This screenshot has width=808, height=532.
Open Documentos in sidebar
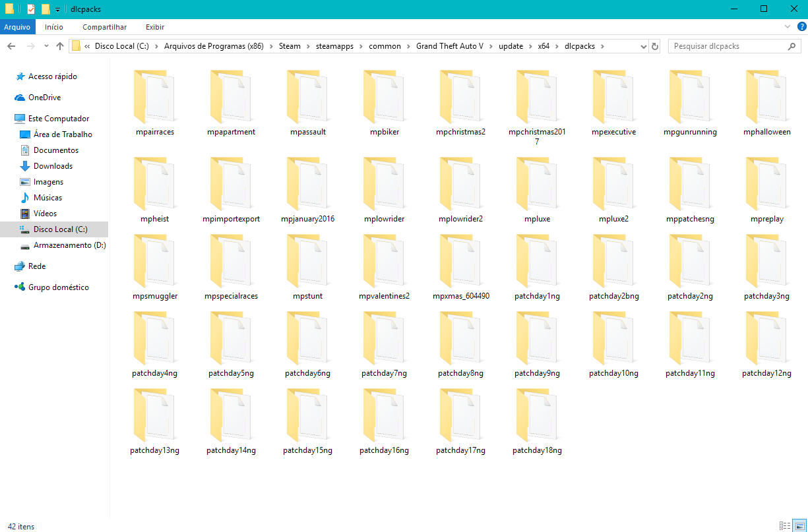click(56, 150)
